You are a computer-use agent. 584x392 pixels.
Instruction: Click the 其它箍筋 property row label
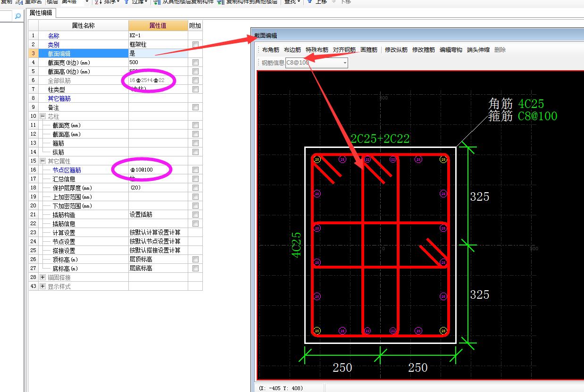tap(59, 98)
